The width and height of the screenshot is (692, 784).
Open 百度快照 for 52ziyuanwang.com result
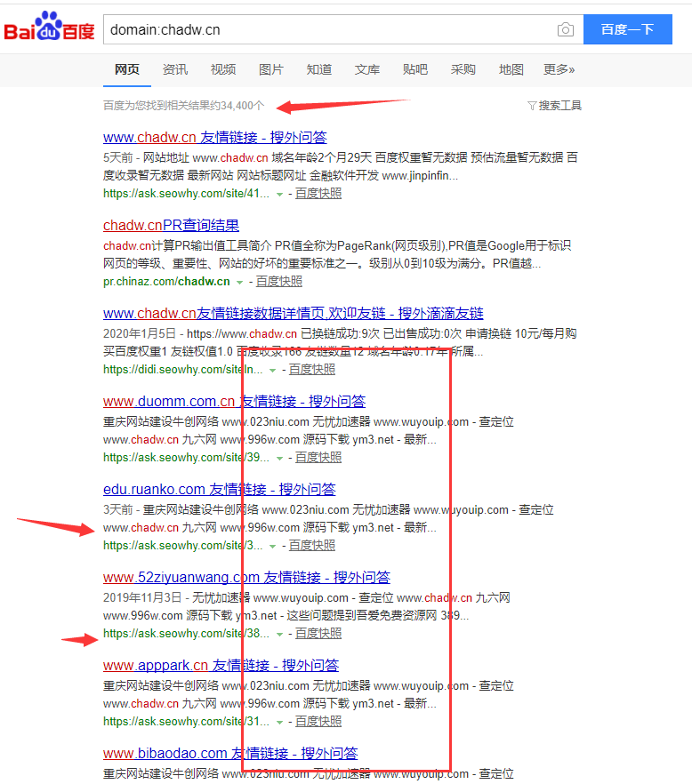(318, 634)
